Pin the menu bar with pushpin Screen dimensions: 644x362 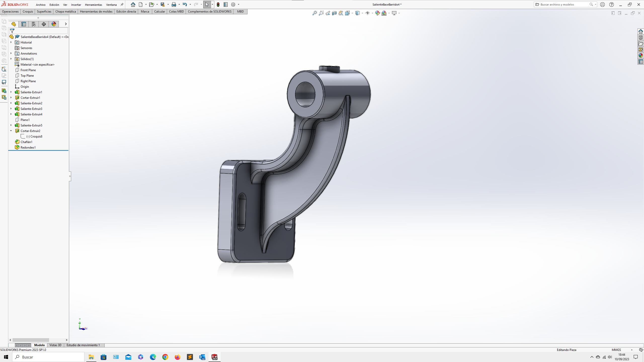(122, 5)
